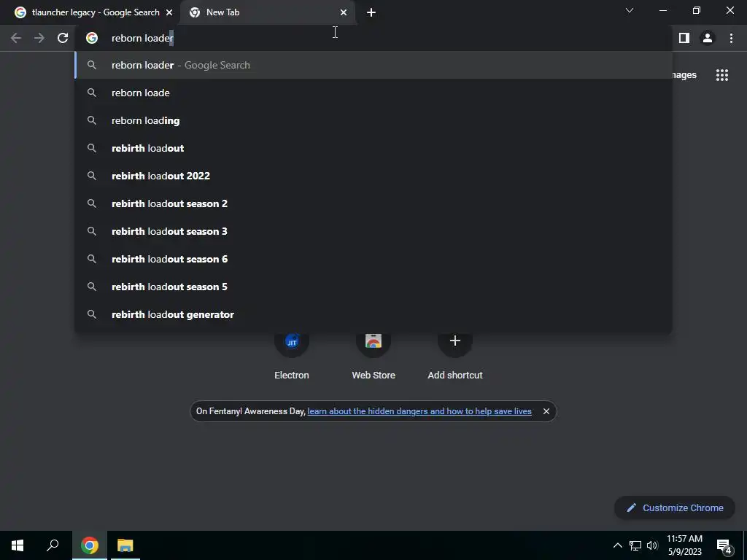The width and height of the screenshot is (747, 560).
Task: Open the side panel icon
Action: tap(684, 38)
